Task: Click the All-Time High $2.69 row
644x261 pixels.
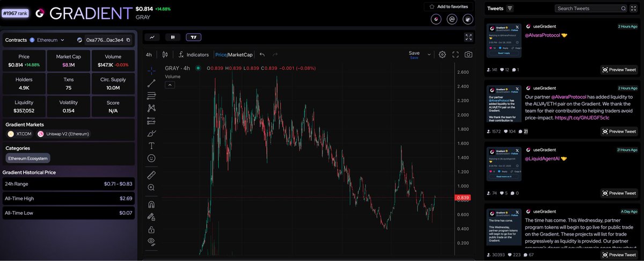Action: pos(69,198)
